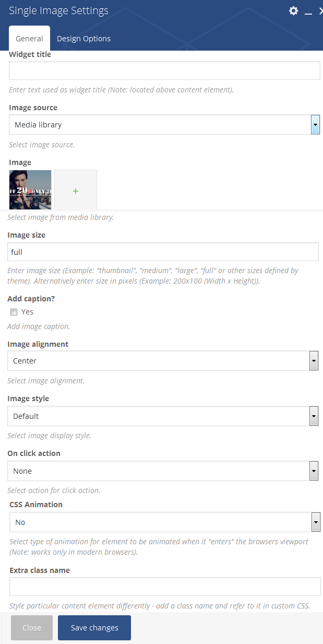323x644 pixels.
Task: Open the settings gear in the header
Action: [x=293, y=10]
